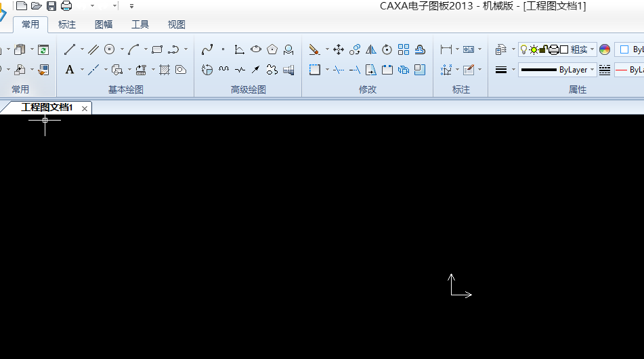Expand the Polyline tool options arrow
The width and height of the screenshot is (644, 359).
pos(186,49)
